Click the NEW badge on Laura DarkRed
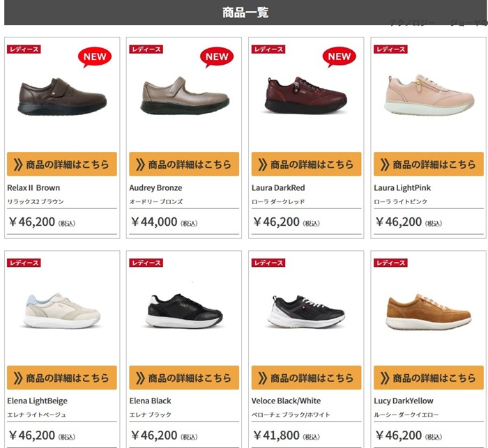Viewport: 488px width, 448px height. coord(340,57)
